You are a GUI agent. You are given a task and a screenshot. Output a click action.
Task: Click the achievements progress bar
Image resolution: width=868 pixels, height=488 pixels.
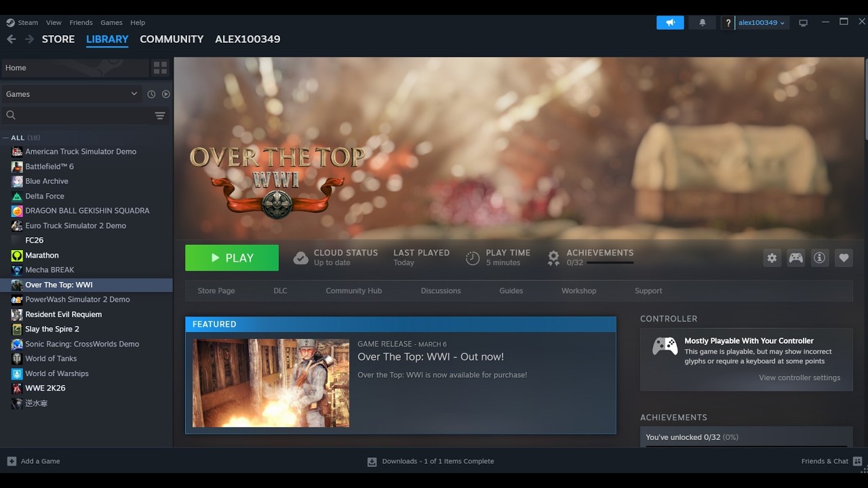coord(610,262)
